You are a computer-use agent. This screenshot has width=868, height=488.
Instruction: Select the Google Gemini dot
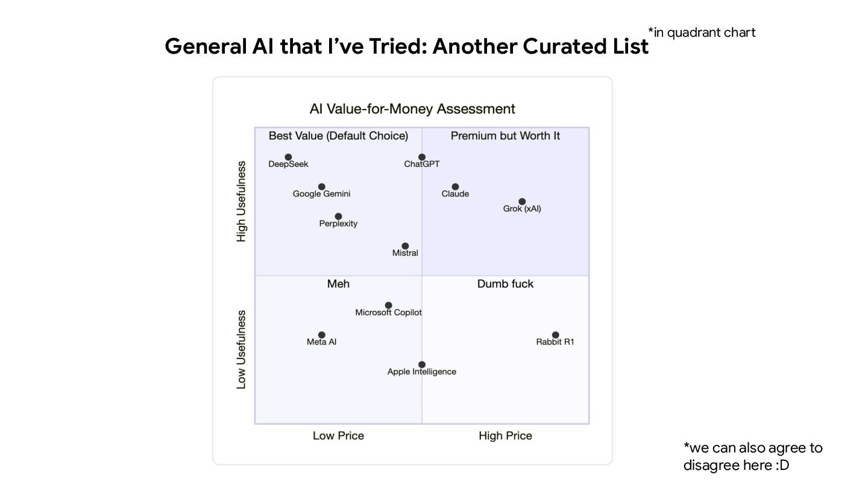tap(321, 187)
